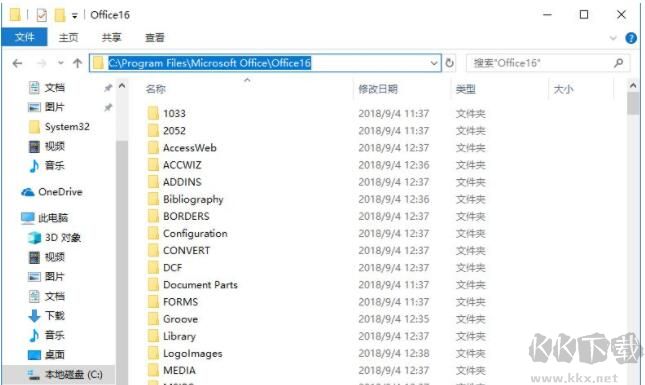Viewport: 645px width, 385px height.
Task: Select the LogoImages folder name
Action: click(193, 353)
